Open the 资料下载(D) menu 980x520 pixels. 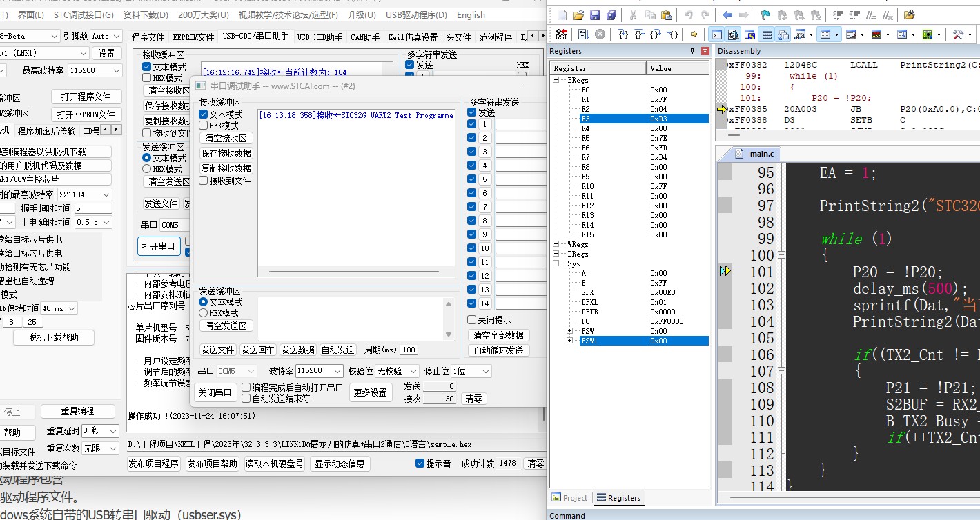pos(146,14)
